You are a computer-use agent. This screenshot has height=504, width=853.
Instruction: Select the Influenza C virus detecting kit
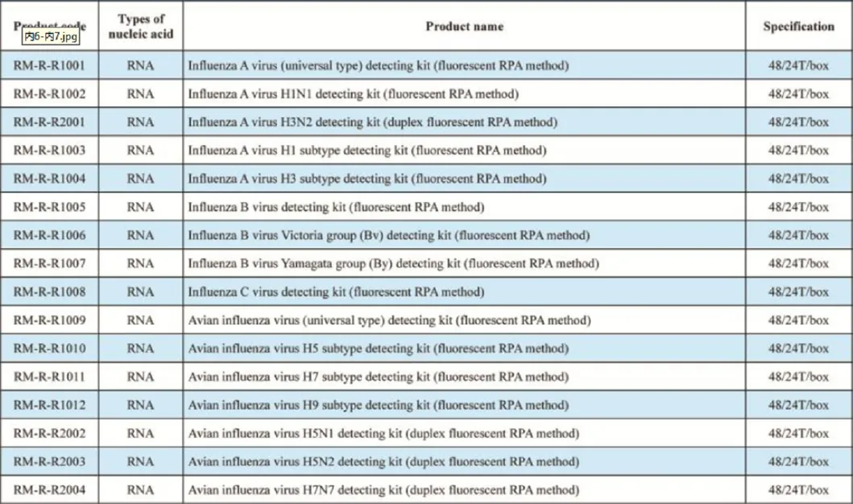point(336,291)
